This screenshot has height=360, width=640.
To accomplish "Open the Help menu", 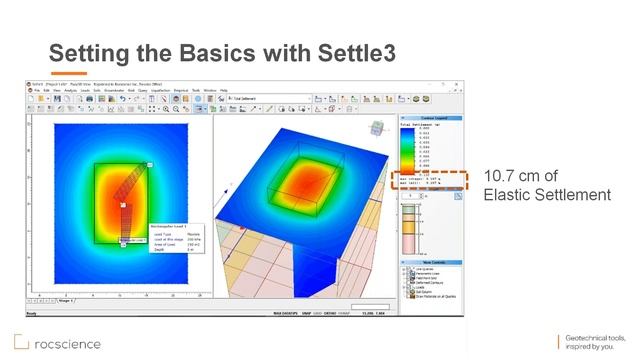I will (x=224, y=90).
